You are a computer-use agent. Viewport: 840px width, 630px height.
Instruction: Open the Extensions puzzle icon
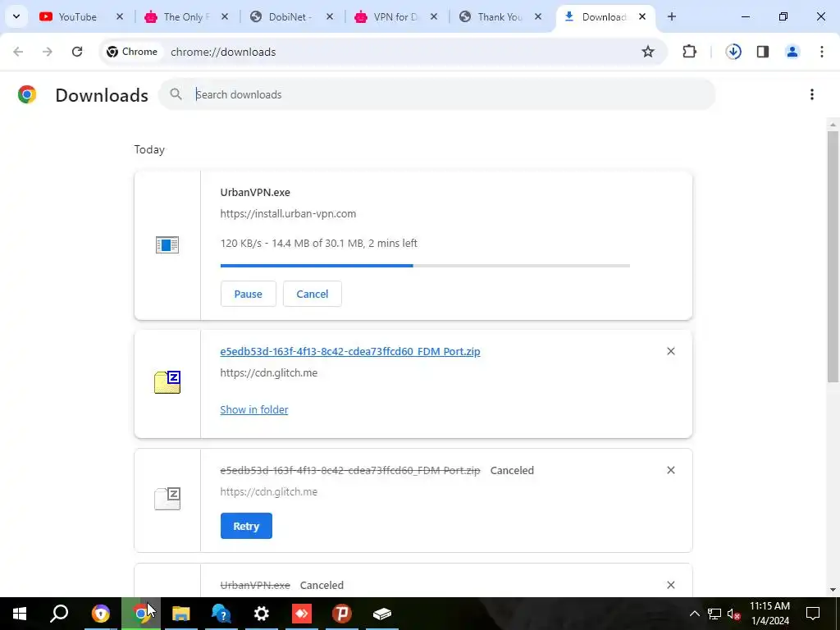[689, 52]
